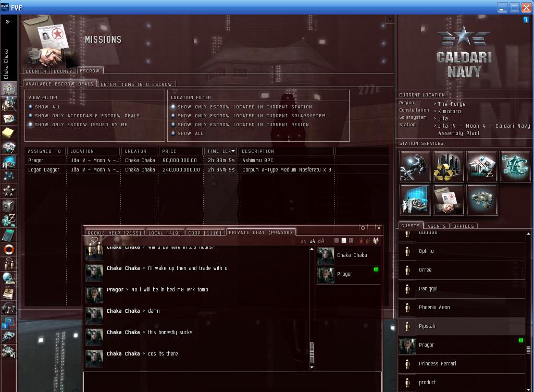The height and width of the screenshot is (392, 534).
Task: Open the Missions handshake station service
Action: coord(448,200)
